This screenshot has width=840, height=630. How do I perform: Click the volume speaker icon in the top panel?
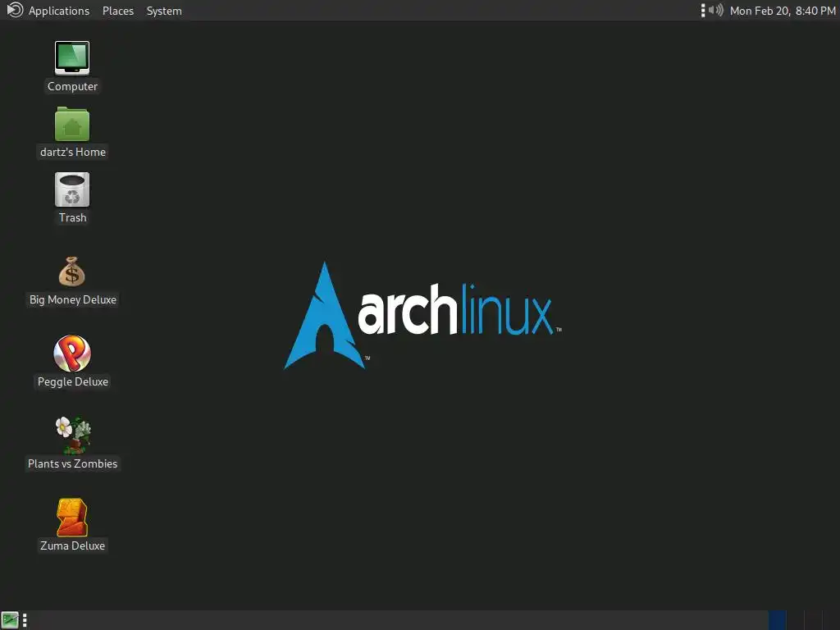pyautogui.click(x=715, y=10)
